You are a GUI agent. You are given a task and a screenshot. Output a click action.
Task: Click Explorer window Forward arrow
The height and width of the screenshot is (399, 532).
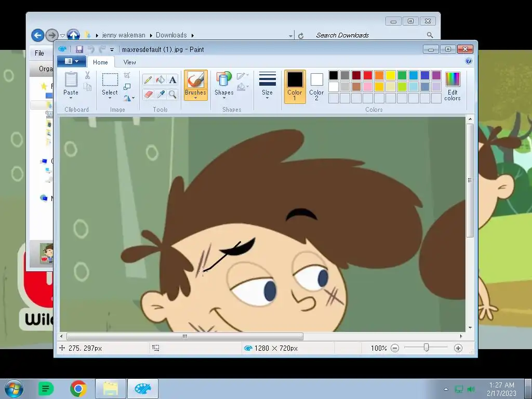tap(51, 35)
